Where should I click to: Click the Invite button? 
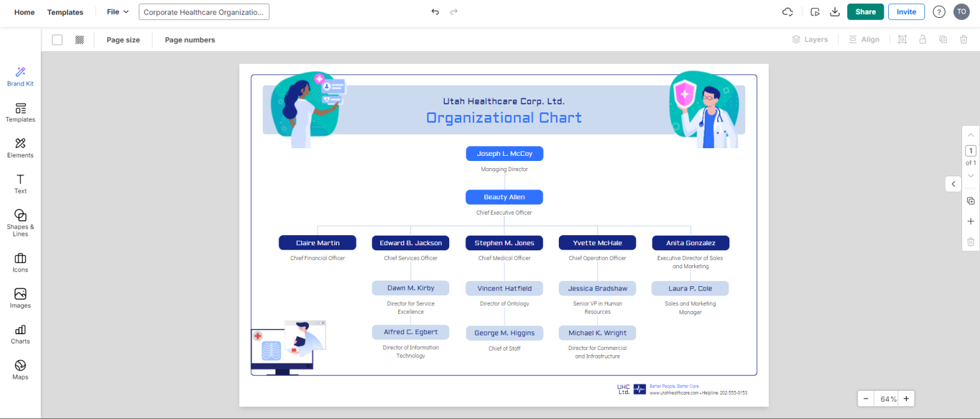point(906,11)
